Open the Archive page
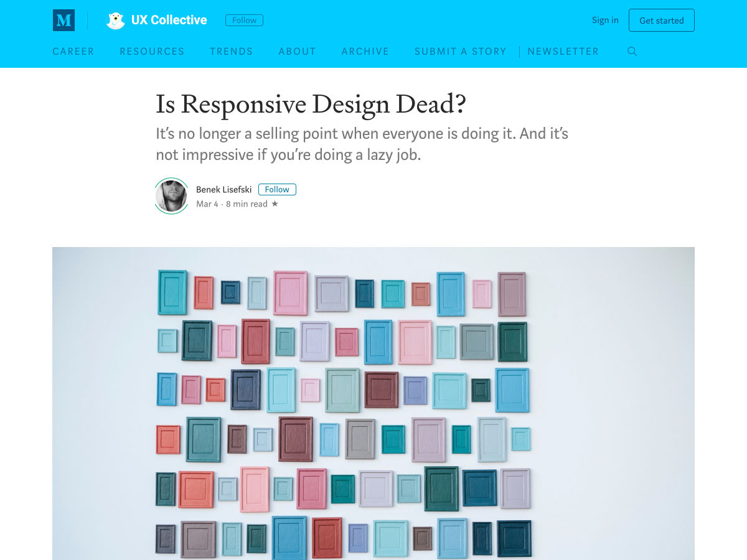This screenshot has width=747, height=560. pyautogui.click(x=365, y=52)
